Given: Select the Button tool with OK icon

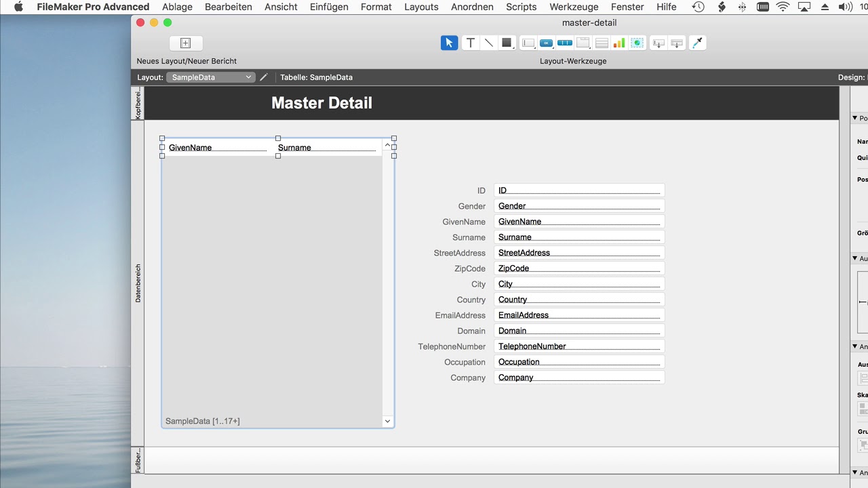Looking at the screenshot, I should 547,43.
